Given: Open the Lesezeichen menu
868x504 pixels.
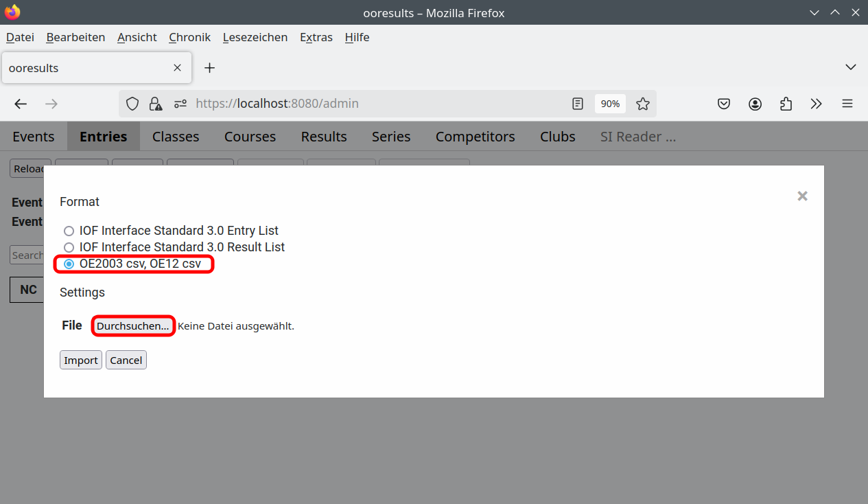Looking at the screenshot, I should click(x=255, y=37).
